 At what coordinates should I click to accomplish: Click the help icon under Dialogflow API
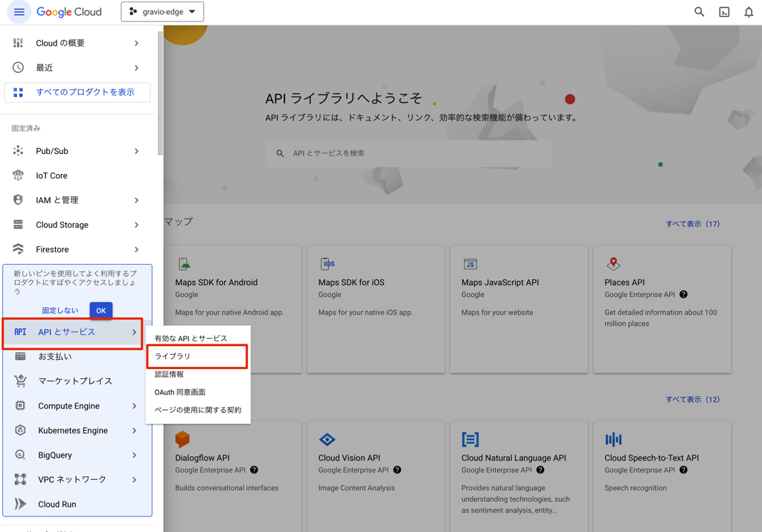coord(254,469)
